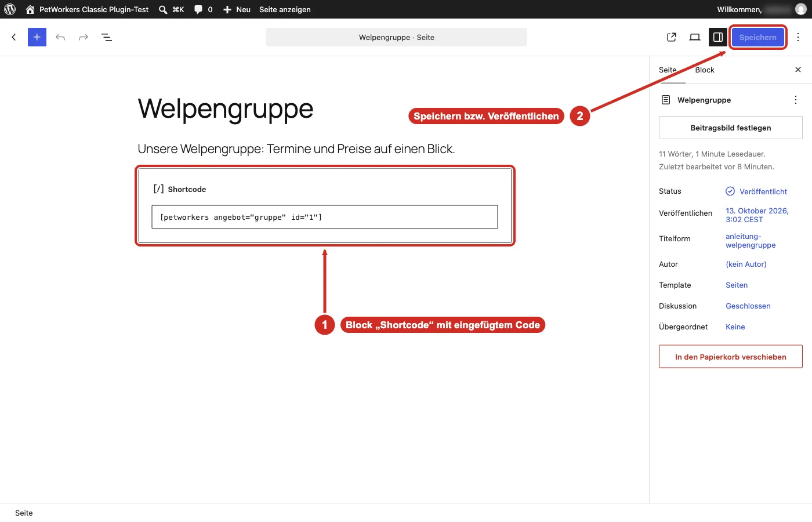The image size is (812, 522).
Task: View the page in a new tab
Action: pos(672,37)
